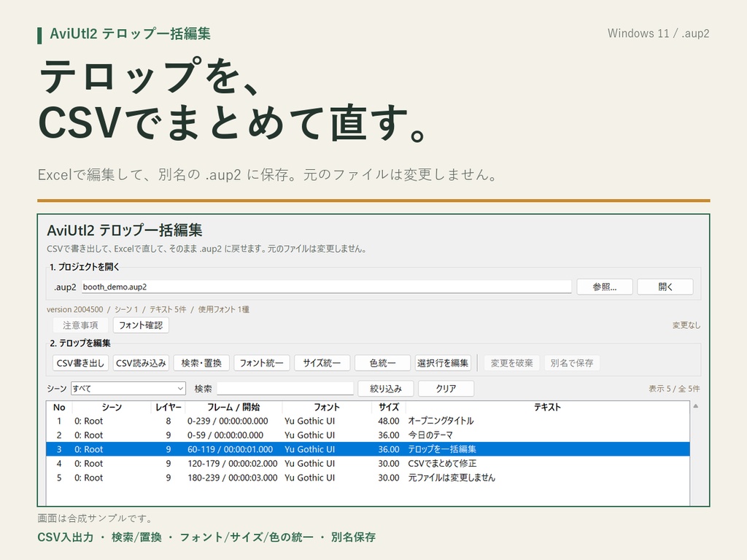Click frame cell 0-239 / 00:00:00.000
The image size is (747, 560).
[x=228, y=421]
